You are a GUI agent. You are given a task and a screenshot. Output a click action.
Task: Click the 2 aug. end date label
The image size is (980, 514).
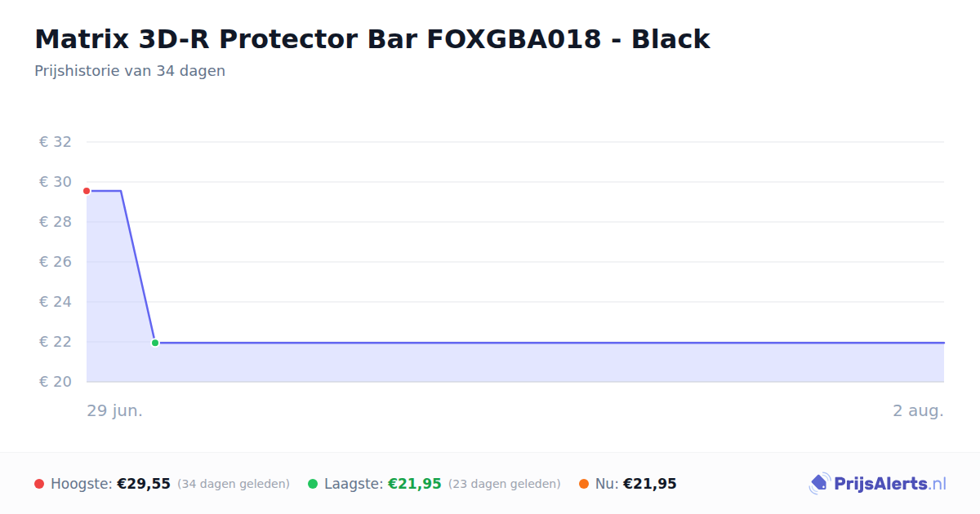(x=918, y=410)
